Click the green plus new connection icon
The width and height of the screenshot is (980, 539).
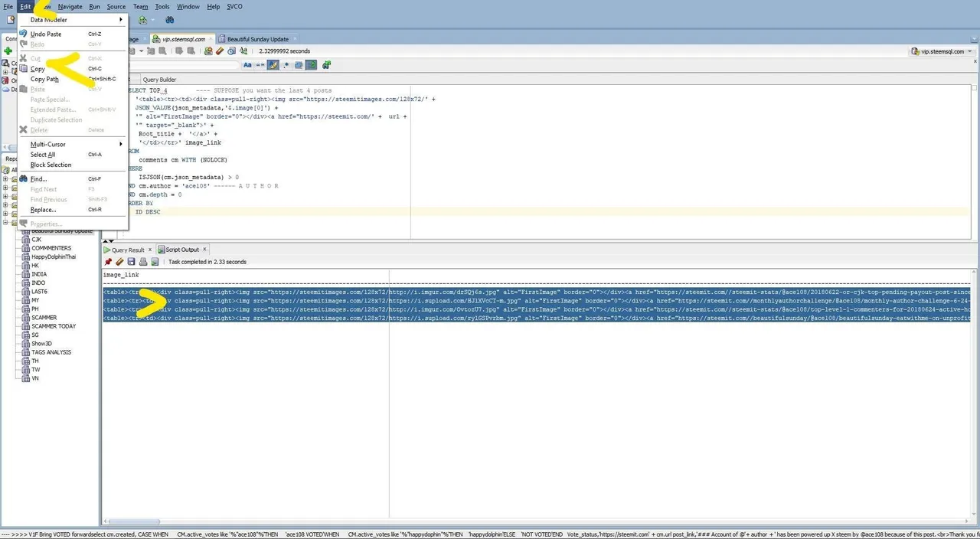8,51
